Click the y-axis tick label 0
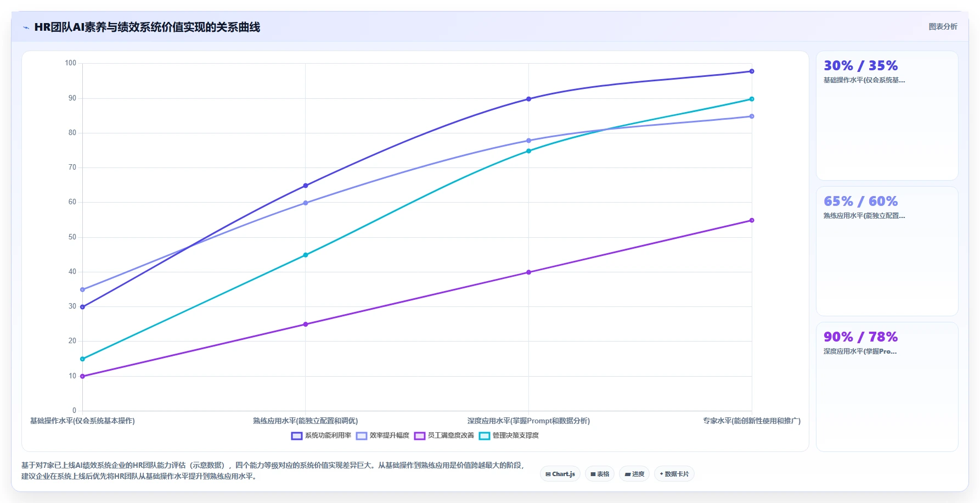This screenshot has height=503, width=980. [x=75, y=411]
